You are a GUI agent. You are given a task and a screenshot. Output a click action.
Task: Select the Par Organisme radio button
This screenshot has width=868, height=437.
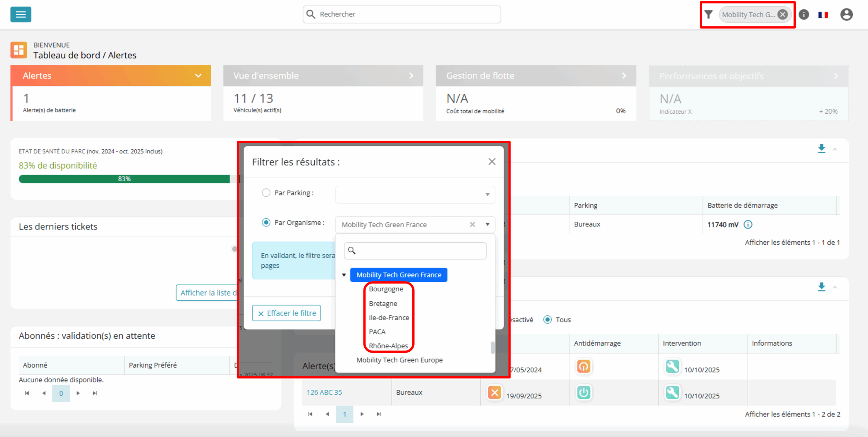coord(266,223)
